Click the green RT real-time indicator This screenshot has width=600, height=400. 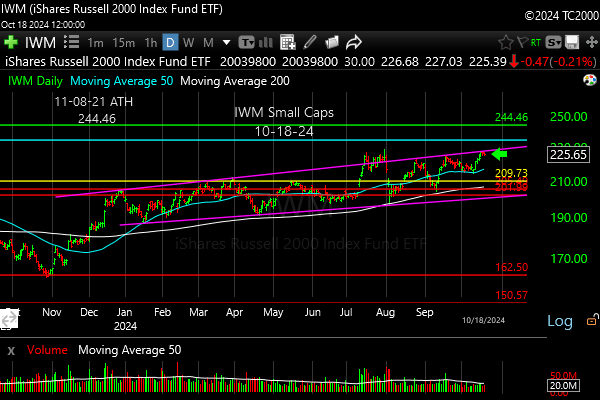536,42
